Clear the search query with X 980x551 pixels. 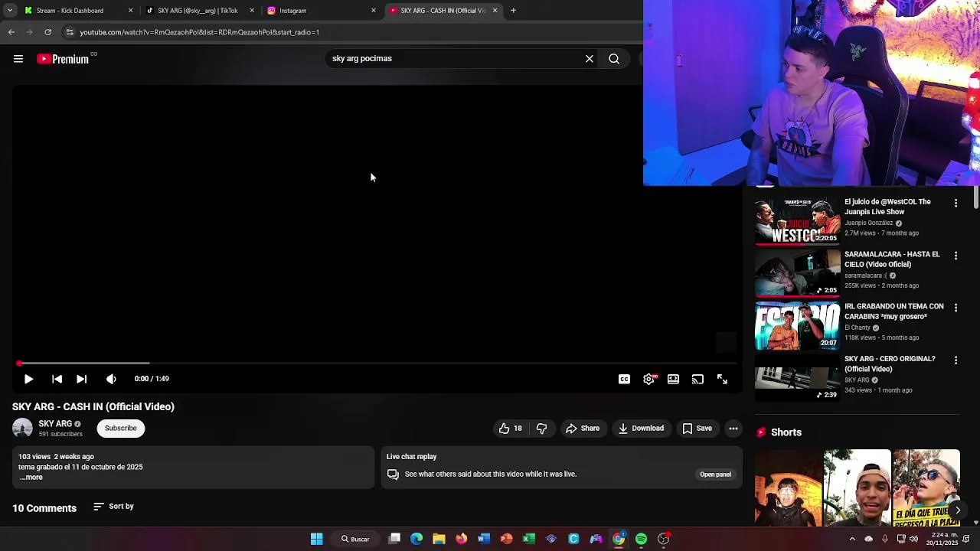(x=590, y=59)
